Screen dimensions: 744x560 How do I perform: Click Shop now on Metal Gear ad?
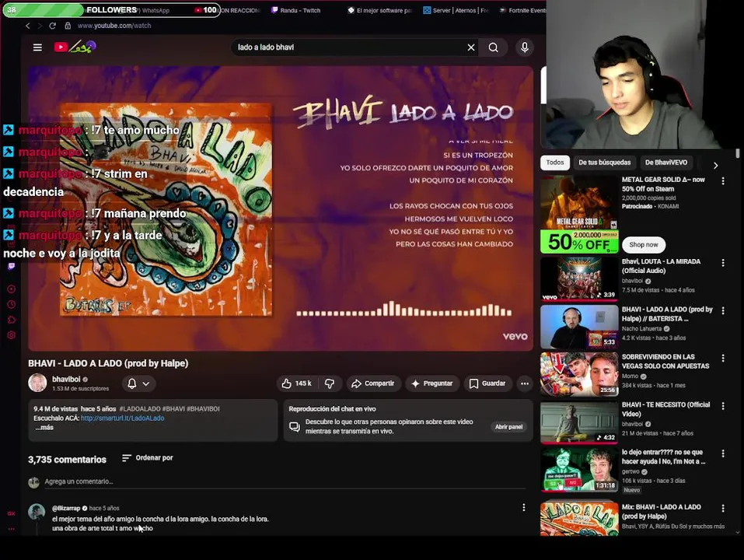(644, 245)
